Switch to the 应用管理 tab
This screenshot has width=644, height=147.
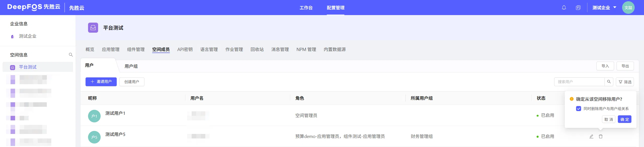[x=111, y=50]
